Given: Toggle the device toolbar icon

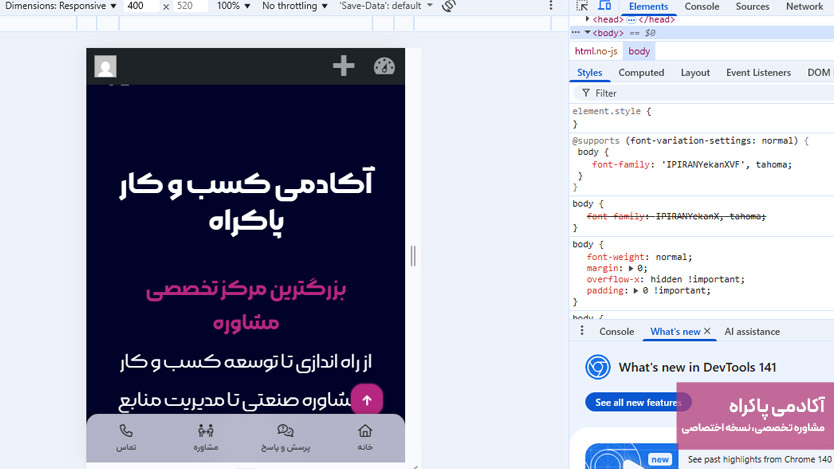Looking at the screenshot, I should [605, 6].
